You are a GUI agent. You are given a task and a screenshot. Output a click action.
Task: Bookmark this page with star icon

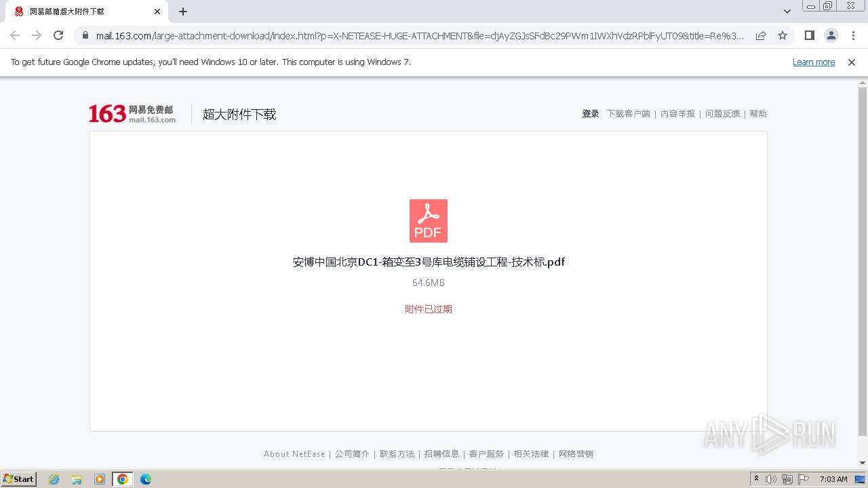(783, 35)
